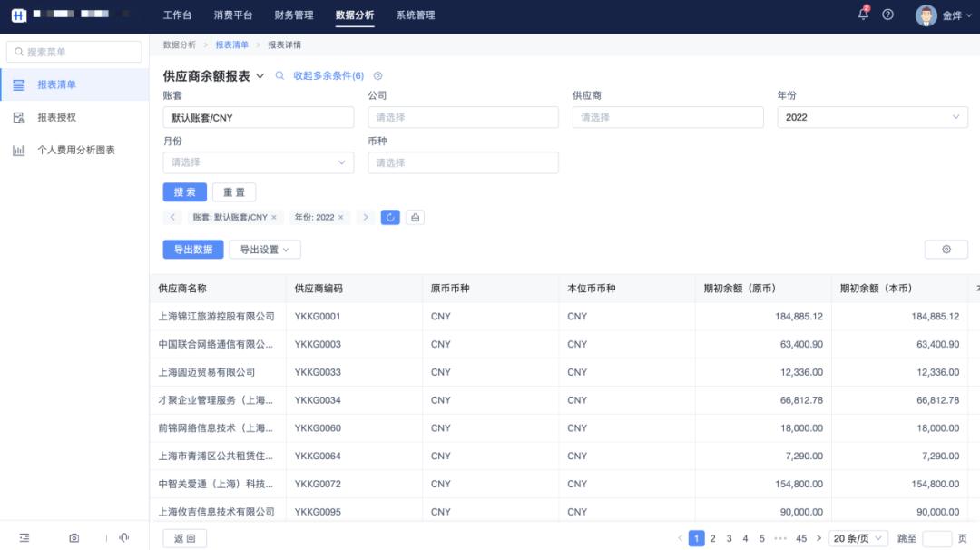This screenshot has height=550, width=980.
Task: Toggle the sidebar collapse icon bottom left
Action: pos(23,537)
